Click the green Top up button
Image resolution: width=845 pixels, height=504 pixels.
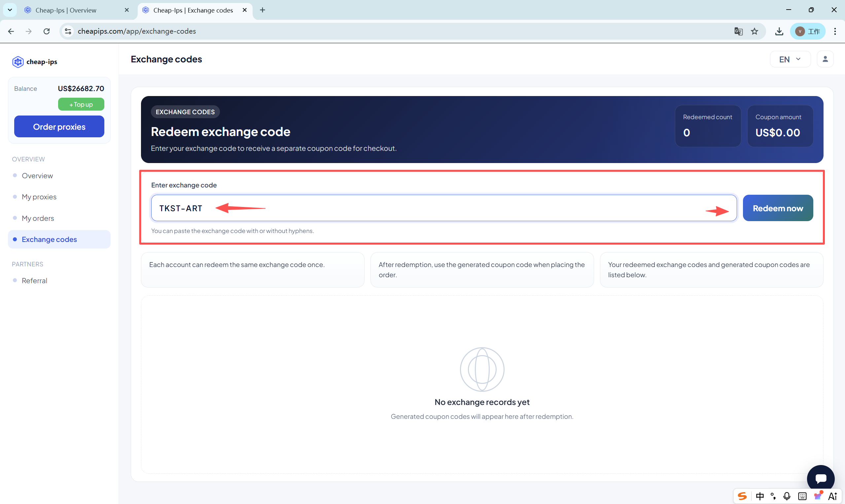(81, 104)
